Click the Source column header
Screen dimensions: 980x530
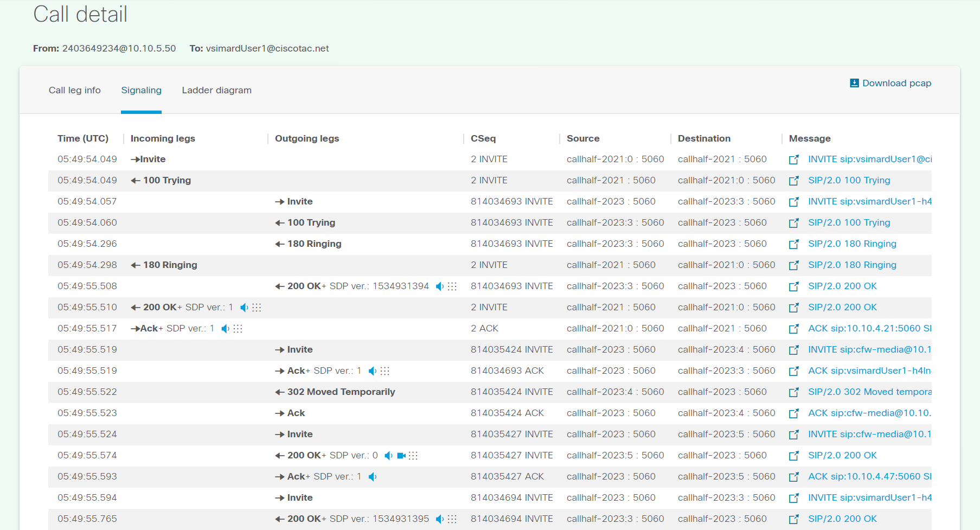click(583, 138)
